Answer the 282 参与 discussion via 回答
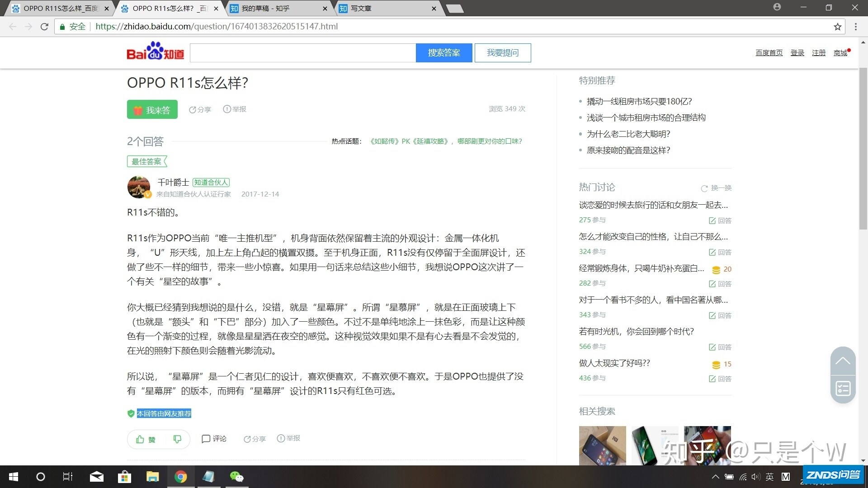Image resolution: width=868 pixels, height=488 pixels. click(x=720, y=284)
